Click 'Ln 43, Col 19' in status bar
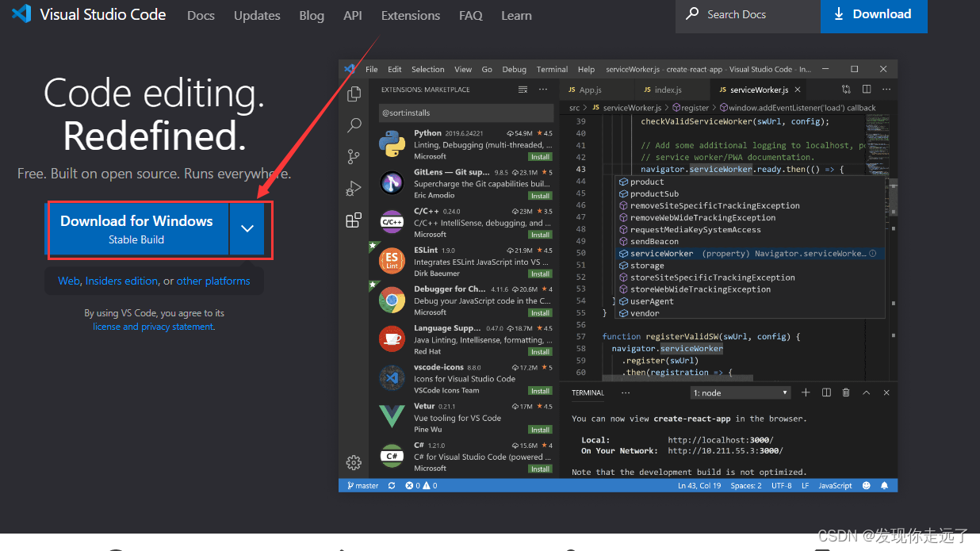This screenshot has width=980, height=551. [x=699, y=485]
